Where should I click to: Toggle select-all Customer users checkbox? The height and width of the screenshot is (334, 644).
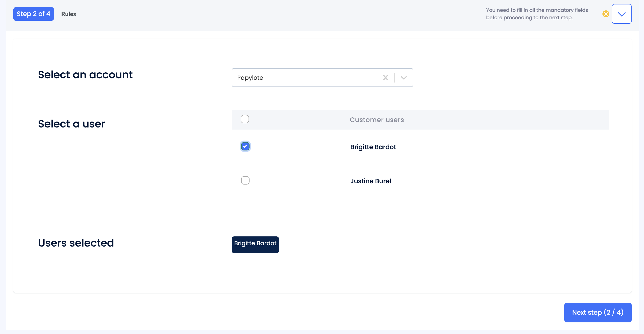coord(245,119)
